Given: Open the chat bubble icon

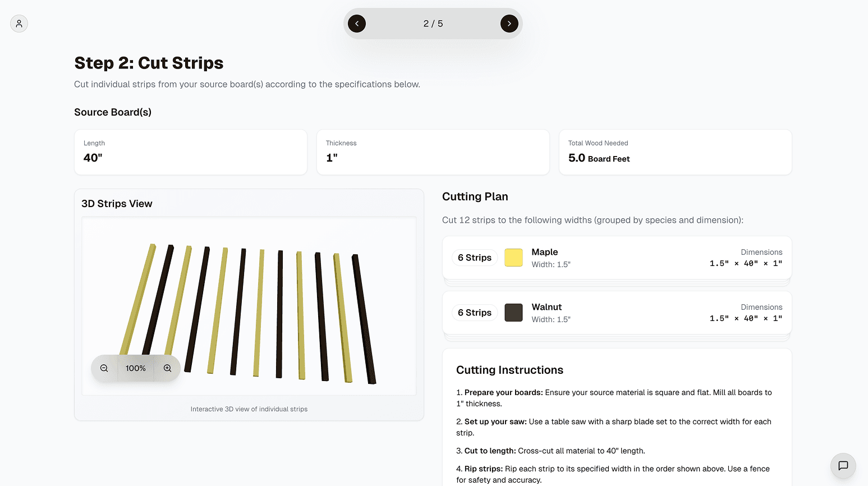Looking at the screenshot, I should click(x=843, y=466).
